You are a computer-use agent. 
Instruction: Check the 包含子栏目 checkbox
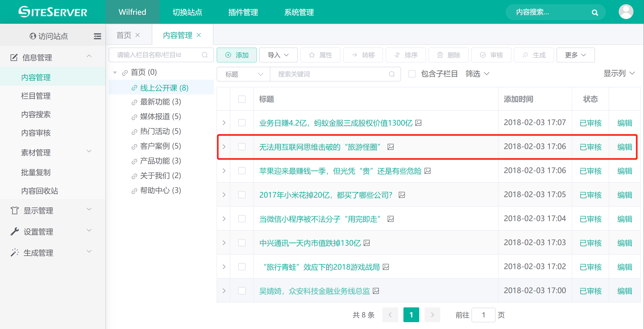coord(412,74)
